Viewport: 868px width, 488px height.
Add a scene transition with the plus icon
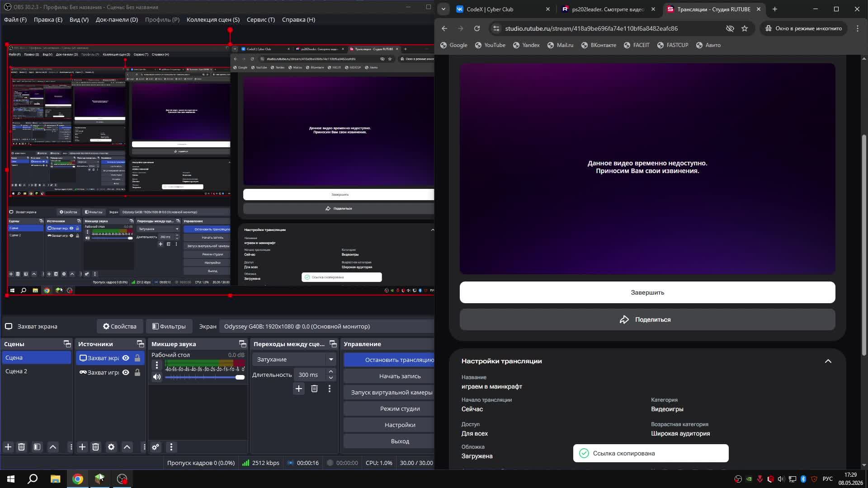point(299,389)
